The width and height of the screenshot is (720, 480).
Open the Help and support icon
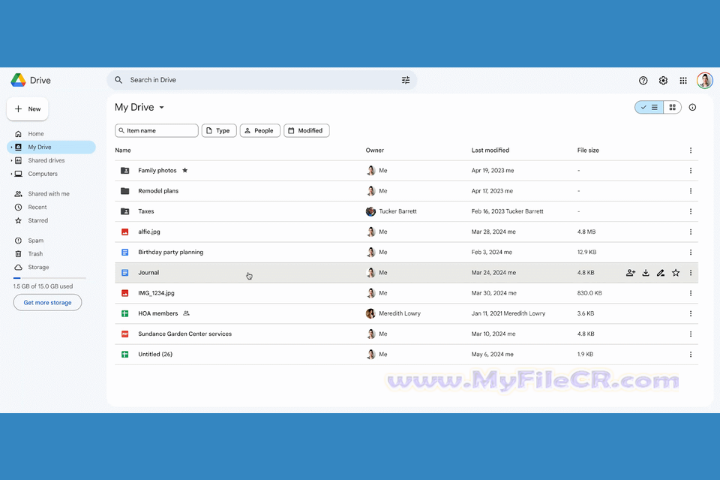tap(643, 80)
